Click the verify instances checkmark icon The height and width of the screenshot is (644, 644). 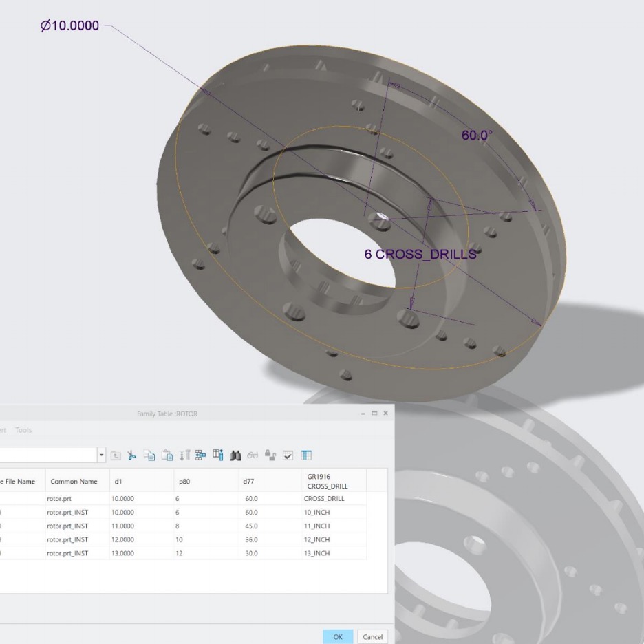288,455
